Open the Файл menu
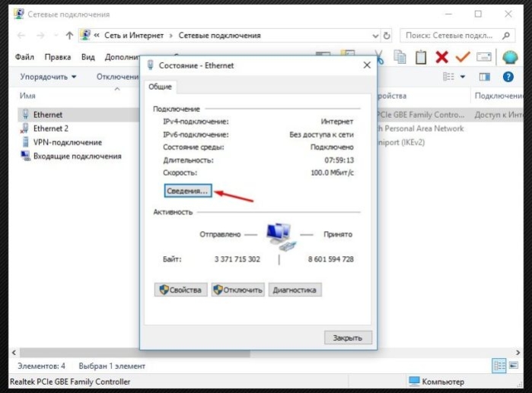Image resolution: width=532 pixels, height=393 pixels. click(x=24, y=57)
